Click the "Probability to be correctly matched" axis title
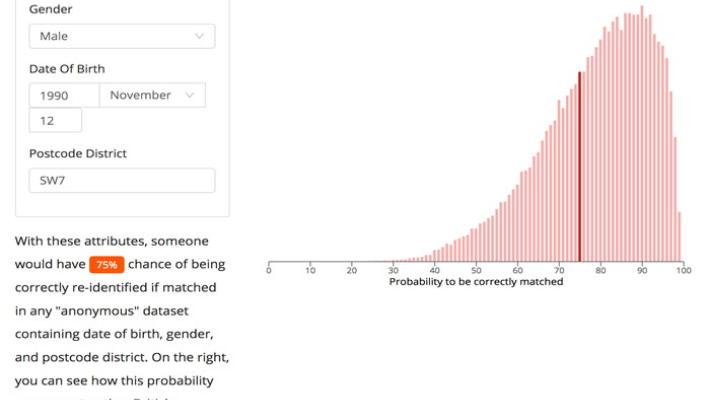 [476, 282]
